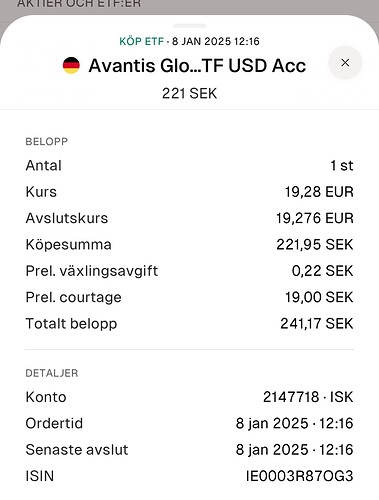Image resolution: width=379 pixels, height=500 pixels.
Task: Close the order details sheet
Action: coord(345,63)
